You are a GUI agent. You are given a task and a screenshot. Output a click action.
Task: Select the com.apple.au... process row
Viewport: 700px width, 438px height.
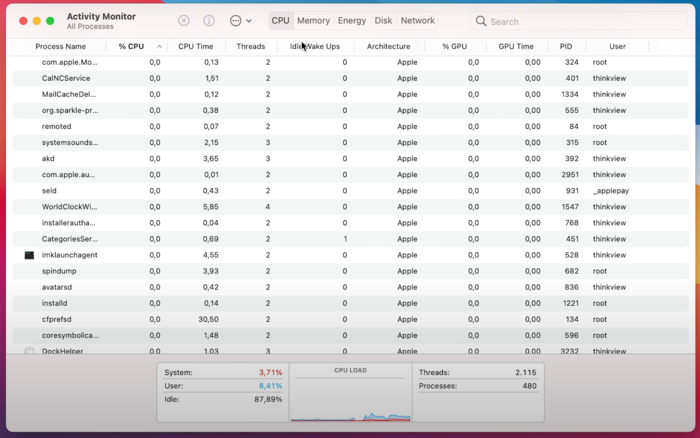click(350, 175)
